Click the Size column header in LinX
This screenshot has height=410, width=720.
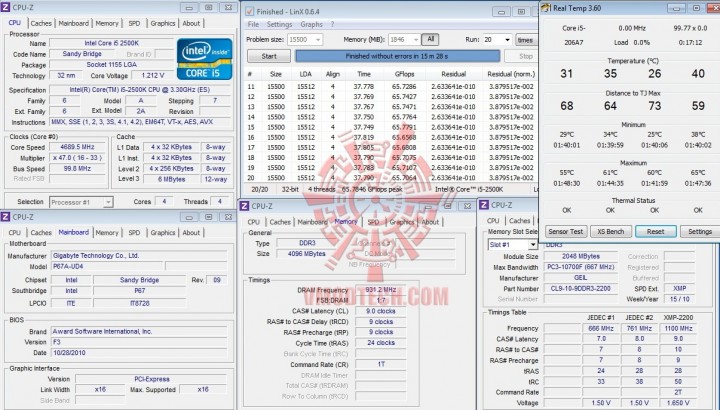click(x=276, y=74)
